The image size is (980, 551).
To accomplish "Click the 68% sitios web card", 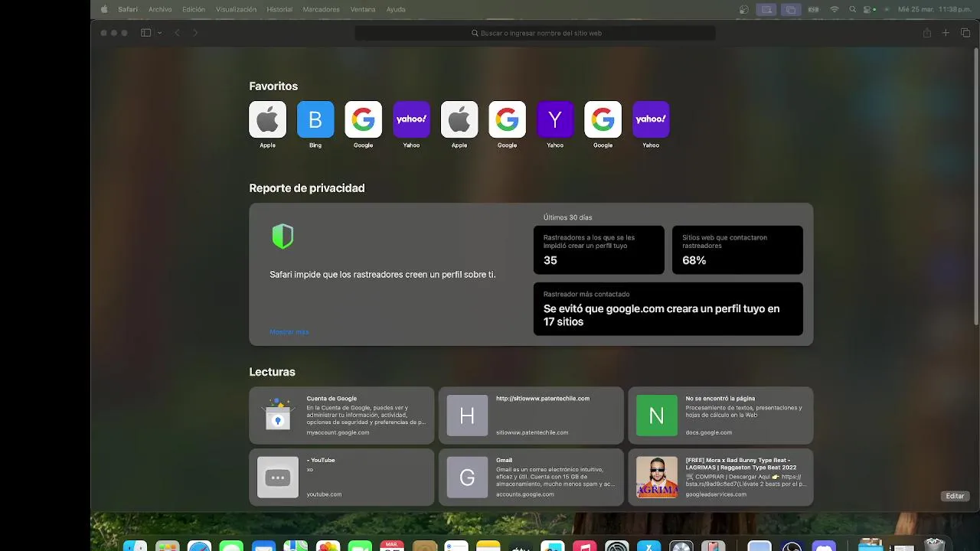I will coord(737,249).
